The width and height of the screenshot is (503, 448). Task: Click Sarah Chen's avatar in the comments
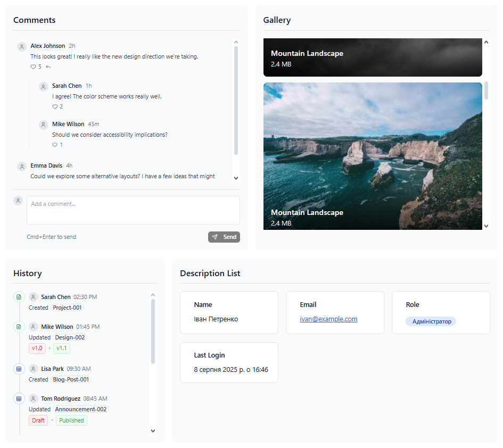point(43,87)
